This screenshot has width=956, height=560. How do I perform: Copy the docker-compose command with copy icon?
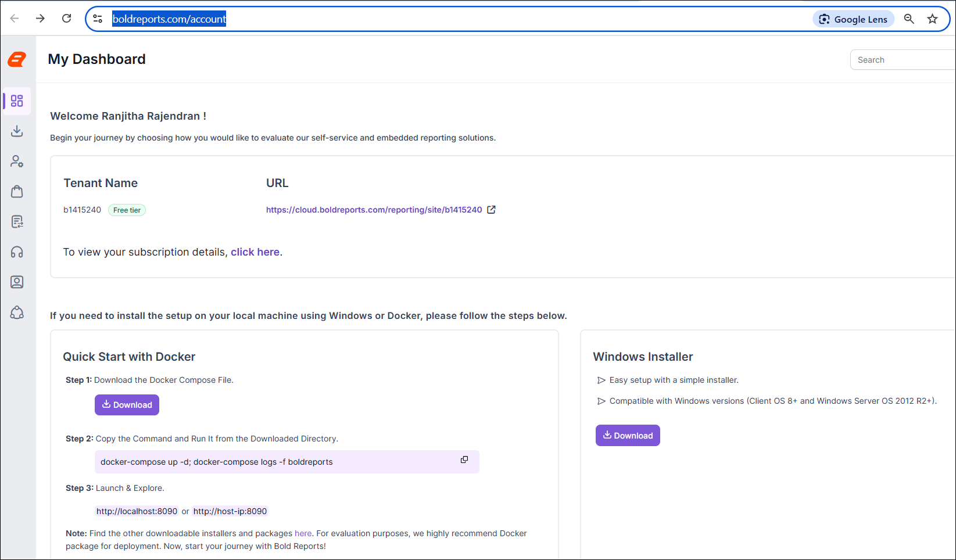pyautogui.click(x=464, y=460)
